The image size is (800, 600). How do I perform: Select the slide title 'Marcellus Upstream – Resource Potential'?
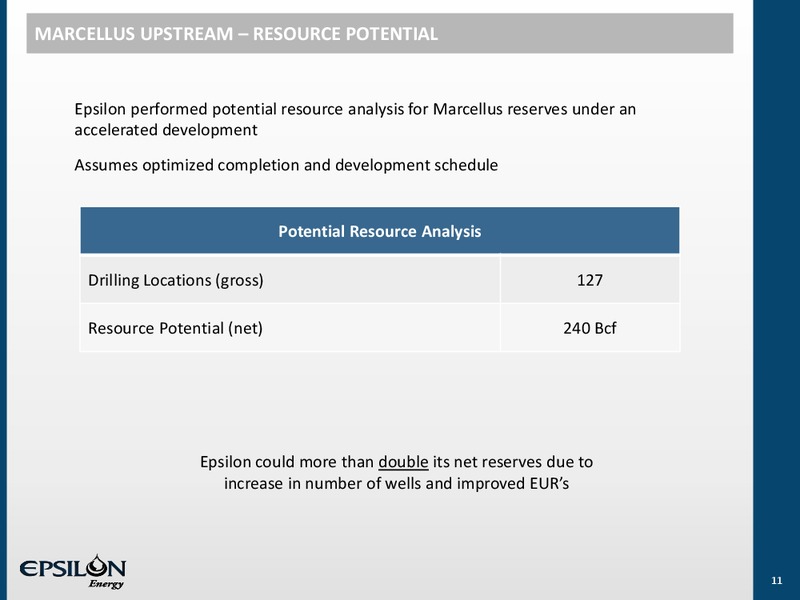coord(236,34)
